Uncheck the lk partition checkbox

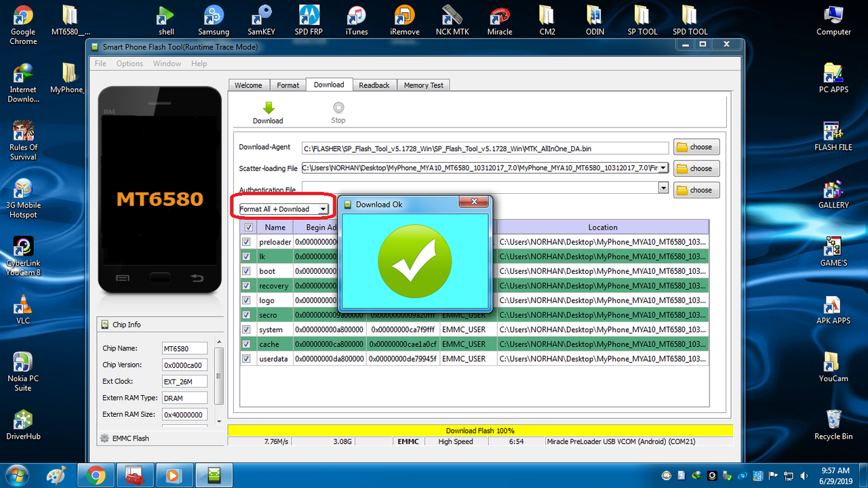[x=246, y=256]
